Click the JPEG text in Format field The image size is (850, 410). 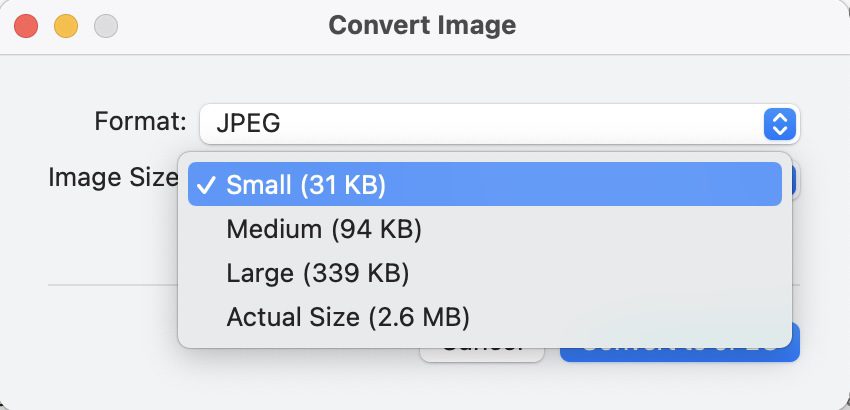pos(248,124)
